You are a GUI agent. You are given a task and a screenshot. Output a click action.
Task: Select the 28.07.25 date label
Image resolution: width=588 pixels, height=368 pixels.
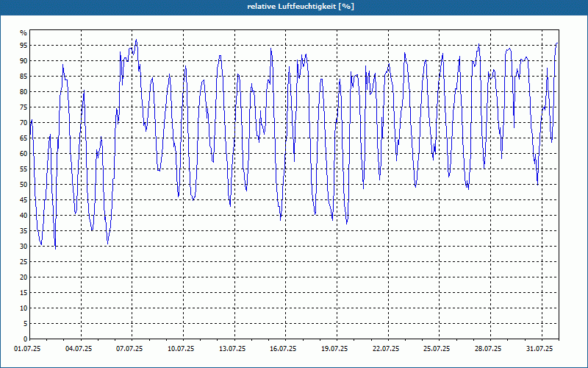click(488, 349)
